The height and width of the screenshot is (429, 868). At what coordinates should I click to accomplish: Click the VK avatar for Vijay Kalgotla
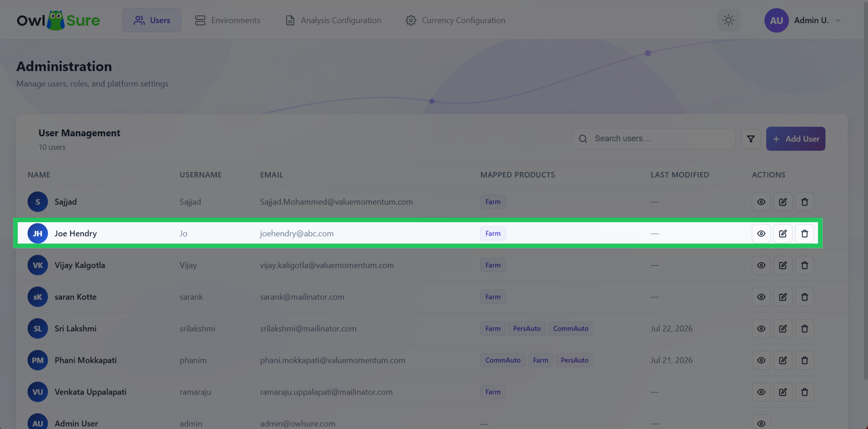click(38, 265)
